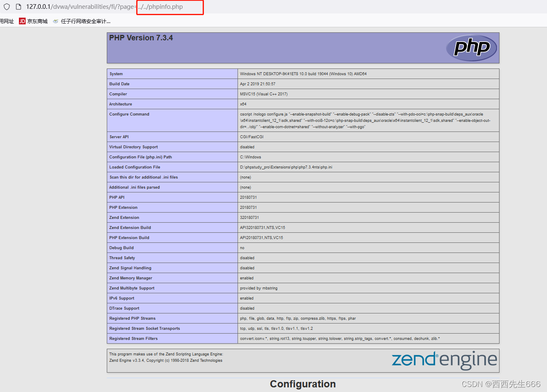Click the PHP Extension Build label
The height and width of the screenshot is (392, 547).
129,238
